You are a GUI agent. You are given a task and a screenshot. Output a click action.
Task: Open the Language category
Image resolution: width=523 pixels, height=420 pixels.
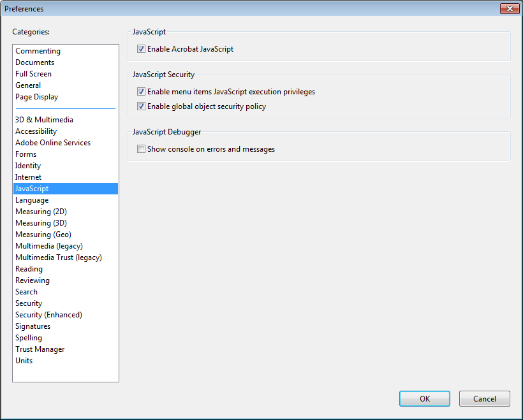coord(66,200)
